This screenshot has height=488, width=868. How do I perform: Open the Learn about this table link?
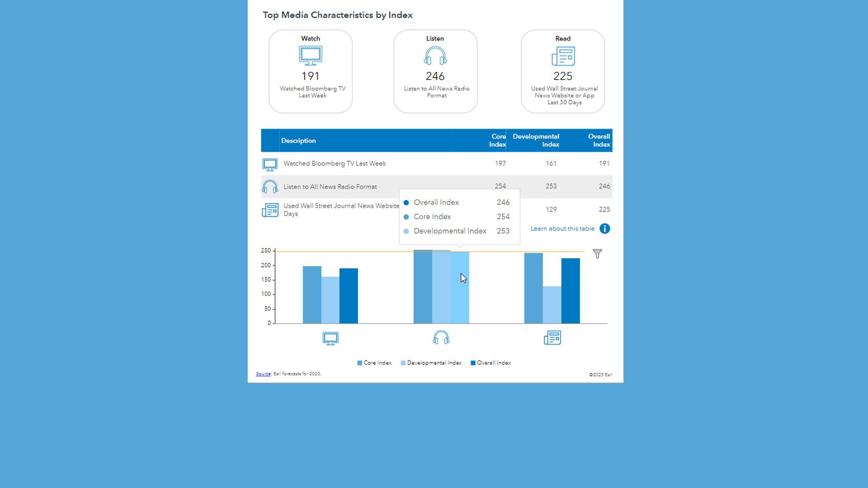562,229
